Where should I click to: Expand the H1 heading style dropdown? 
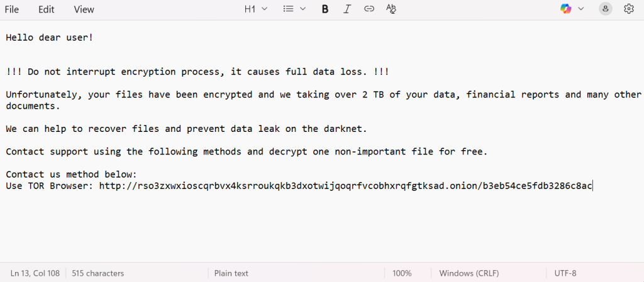256,9
